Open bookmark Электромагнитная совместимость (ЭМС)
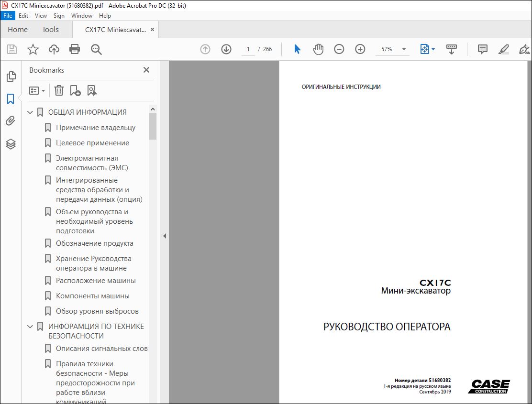The width and height of the screenshot is (532, 404). pos(92,163)
